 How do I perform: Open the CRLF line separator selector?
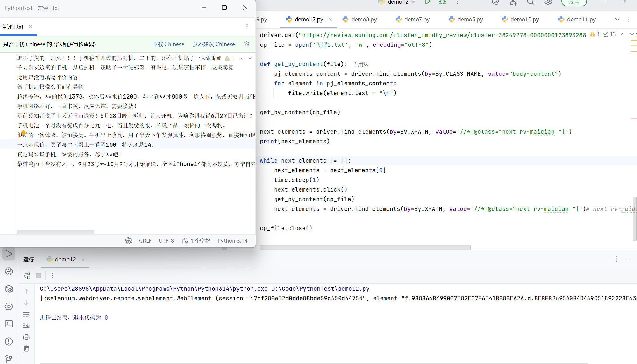145,241
